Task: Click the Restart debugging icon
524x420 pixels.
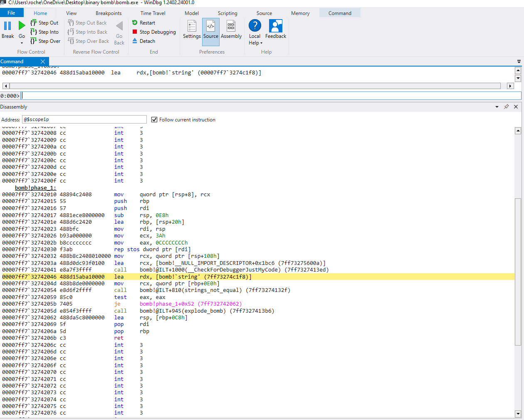Action: [x=135, y=23]
